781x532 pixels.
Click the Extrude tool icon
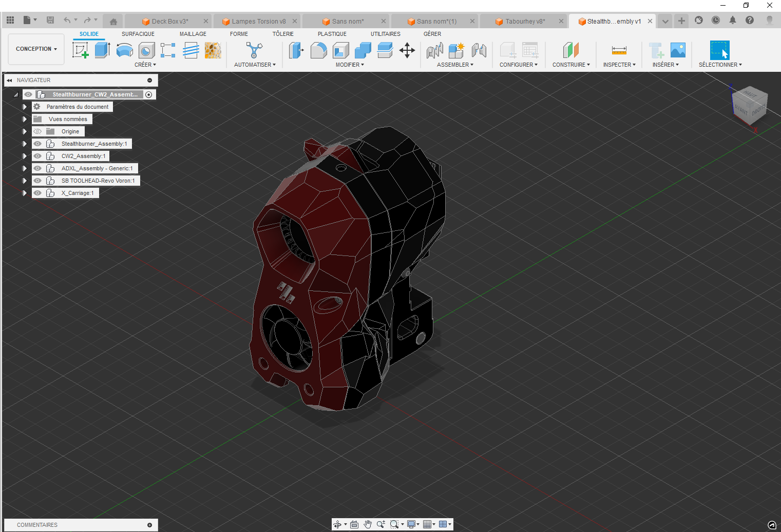102,50
